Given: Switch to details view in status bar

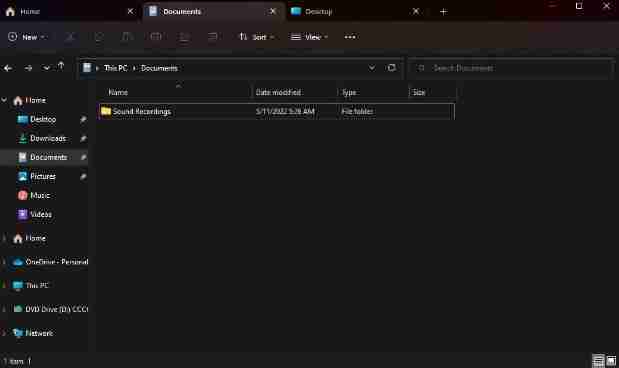Looking at the screenshot, I should click(x=598, y=361).
